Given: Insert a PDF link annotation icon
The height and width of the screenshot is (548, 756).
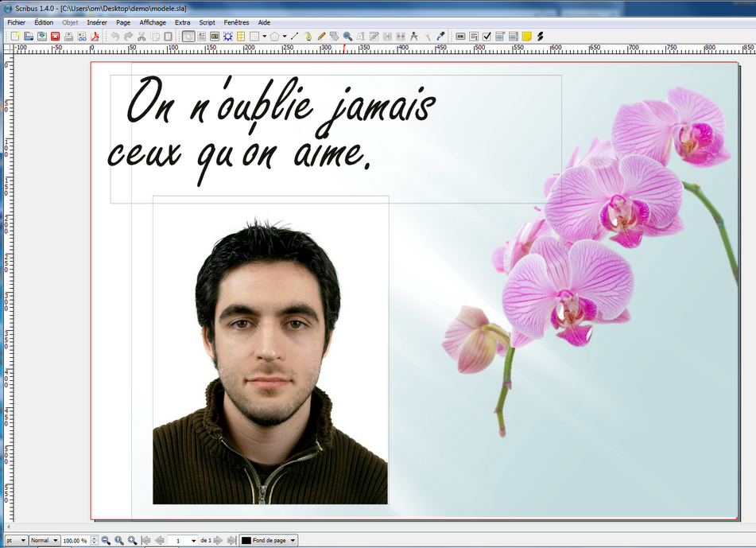Looking at the screenshot, I should coord(540,36).
